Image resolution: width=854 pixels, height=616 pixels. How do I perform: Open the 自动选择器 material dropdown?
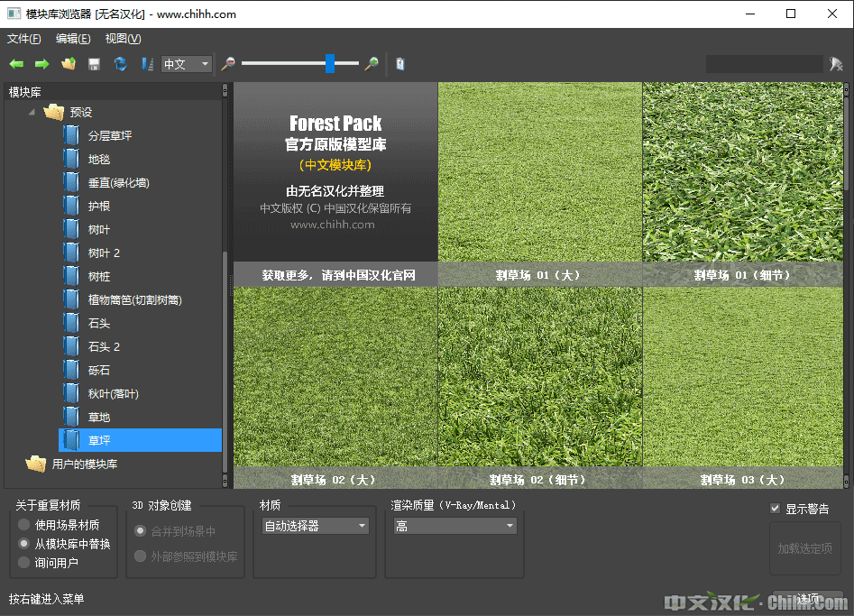315,526
